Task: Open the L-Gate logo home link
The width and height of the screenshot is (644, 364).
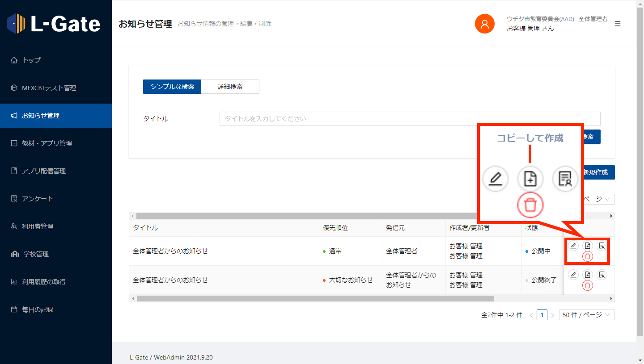Action: tap(54, 24)
